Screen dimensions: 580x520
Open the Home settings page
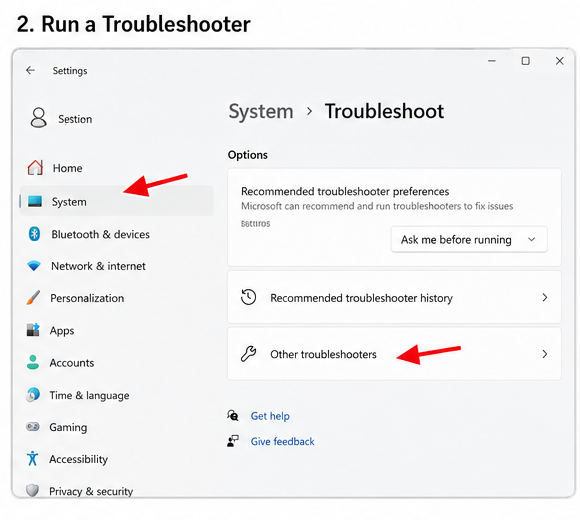(117, 168)
